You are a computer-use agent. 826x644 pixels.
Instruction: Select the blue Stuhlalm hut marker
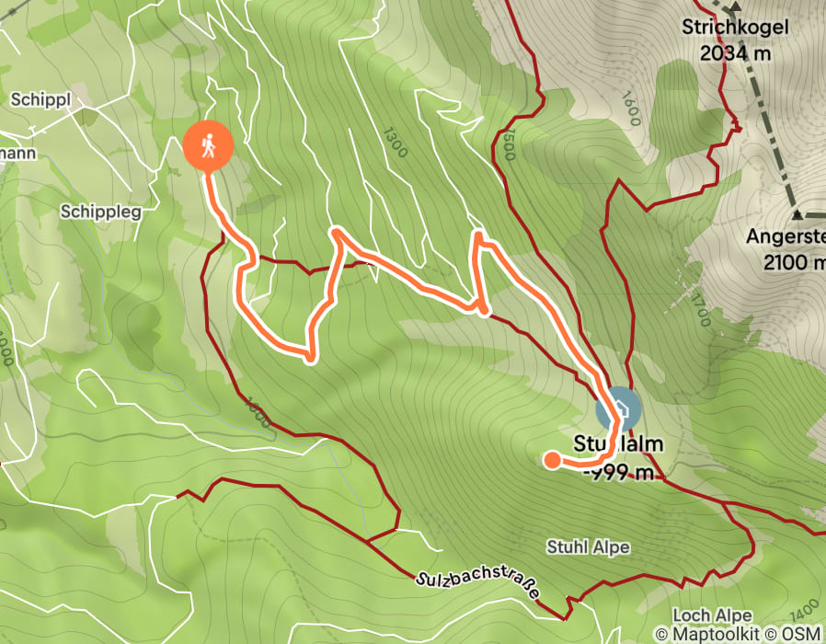coord(618,409)
